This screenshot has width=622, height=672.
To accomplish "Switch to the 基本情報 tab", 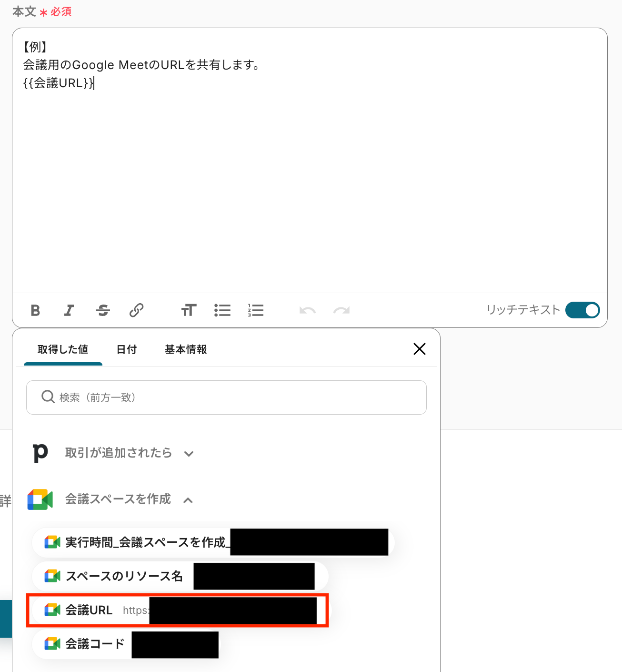I will (x=186, y=349).
